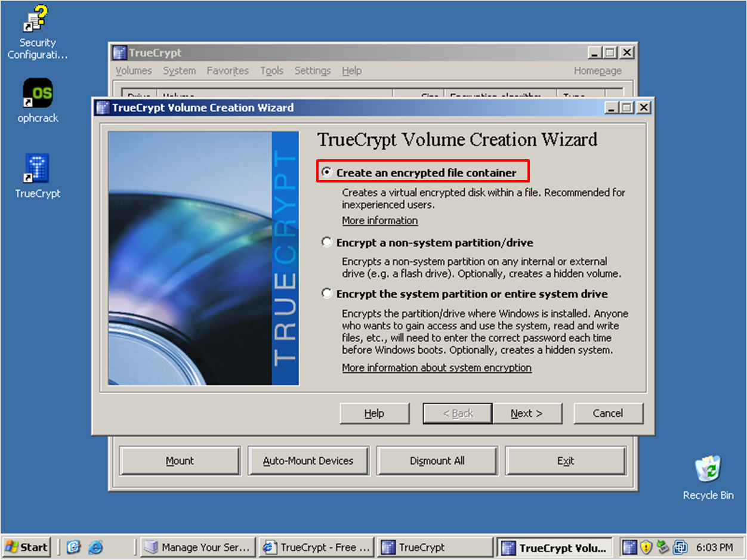Click the TrueCrypt disc artwork image

203,258
